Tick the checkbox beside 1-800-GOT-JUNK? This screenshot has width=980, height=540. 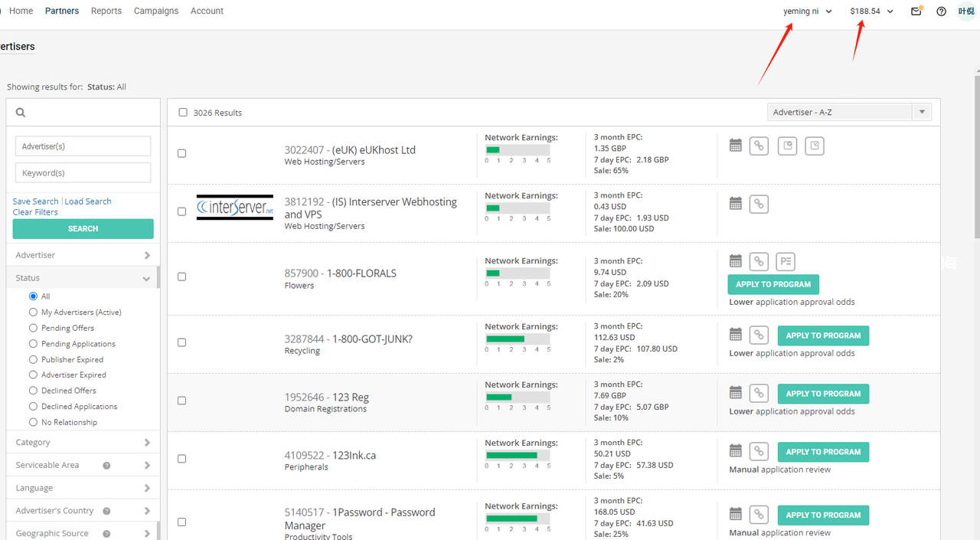coord(181,342)
